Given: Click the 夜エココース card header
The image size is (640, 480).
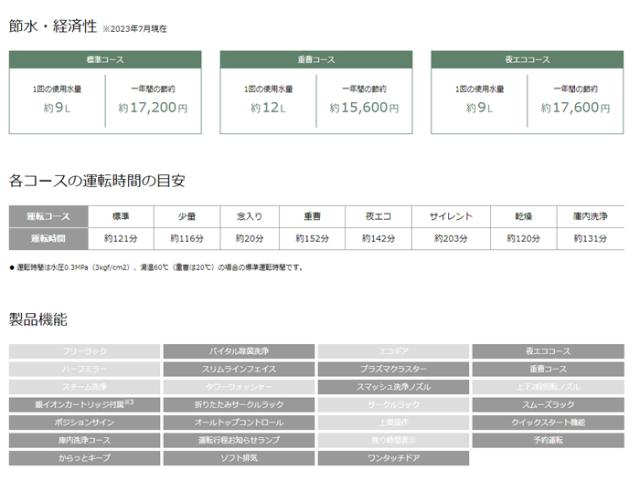Looking at the screenshot, I should coord(527,60).
